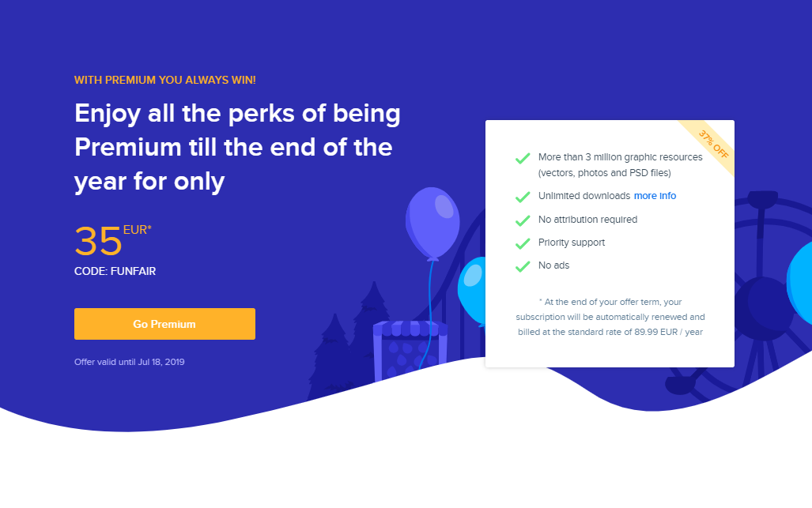
Task: Click the 'No attribution required' feature text
Action: tap(587, 220)
